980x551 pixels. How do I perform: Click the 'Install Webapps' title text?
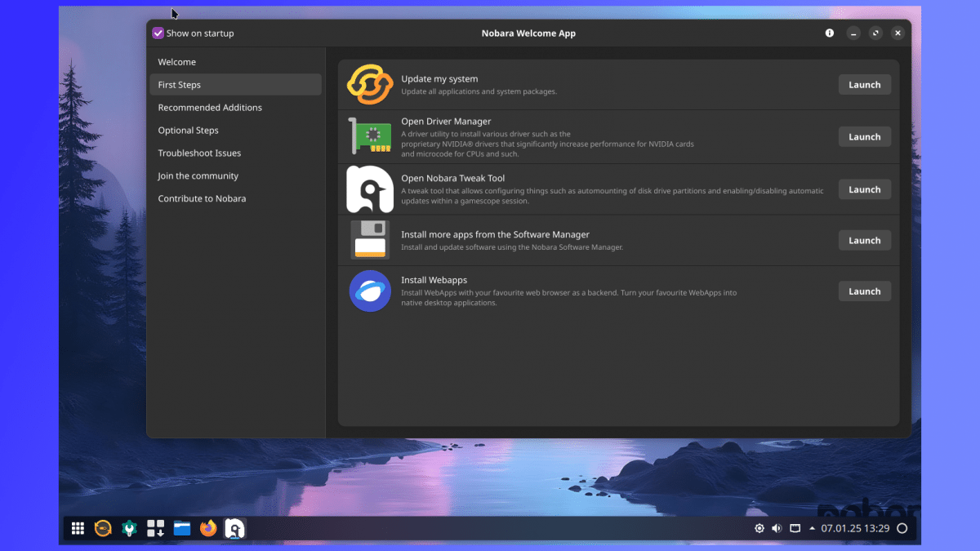pyautogui.click(x=434, y=280)
